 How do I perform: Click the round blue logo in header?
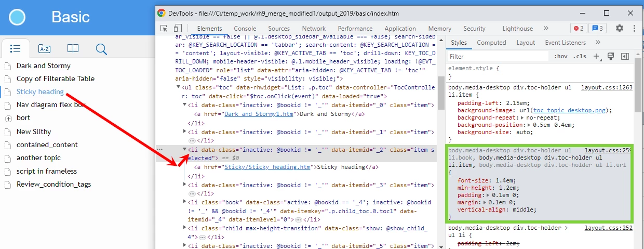point(17,17)
